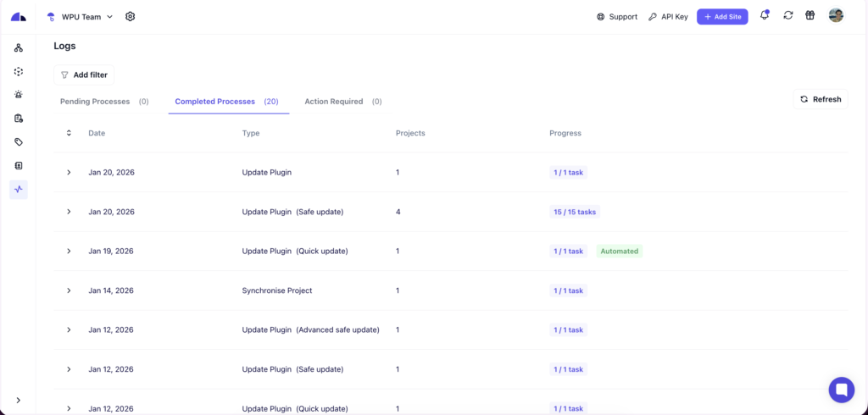Click the Type column header
Screen dimensions: 868x415
pyautogui.click(x=251, y=133)
